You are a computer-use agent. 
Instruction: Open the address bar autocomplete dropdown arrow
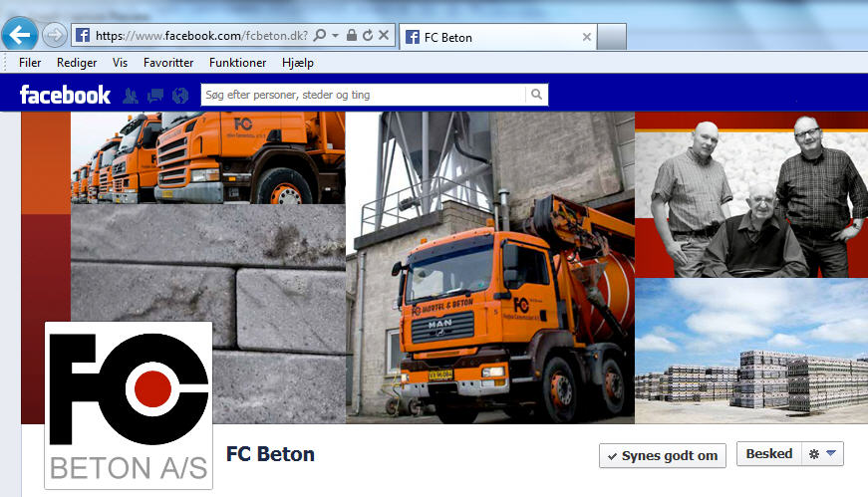(336, 36)
